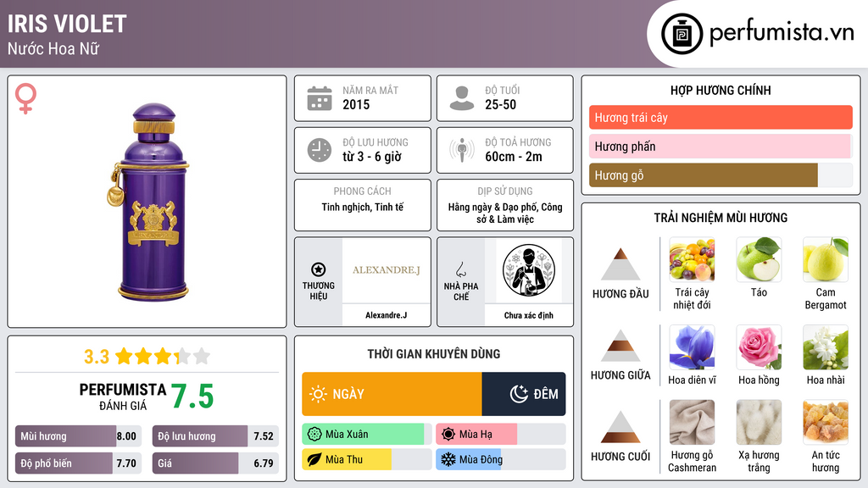Image resolution: width=868 pixels, height=488 pixels.
Task: Click the clock icon for Độ lưu hương
Action: tap(320, 150)
